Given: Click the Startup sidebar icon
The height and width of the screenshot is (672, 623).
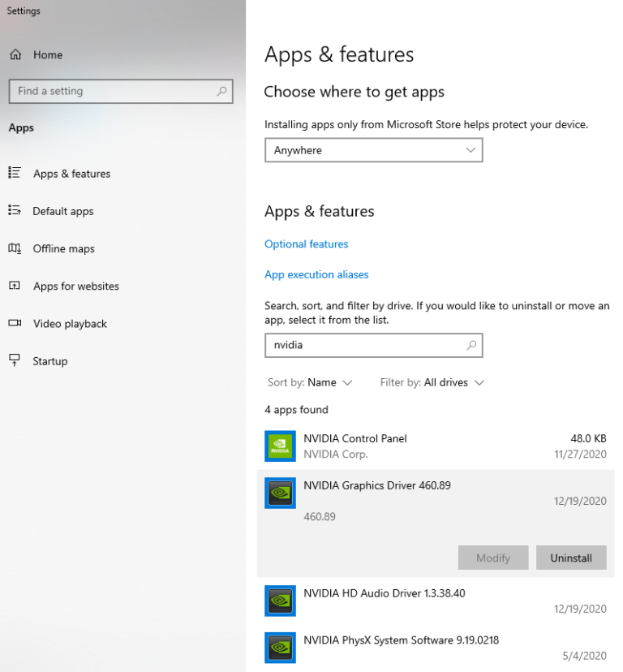Looking at the screenshot, I should [x=15, y=360].
